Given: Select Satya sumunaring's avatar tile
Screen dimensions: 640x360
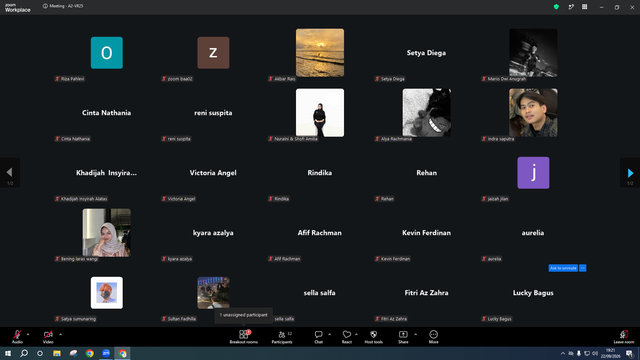Looking at the screenshot, I should click(x=107, y=293).
